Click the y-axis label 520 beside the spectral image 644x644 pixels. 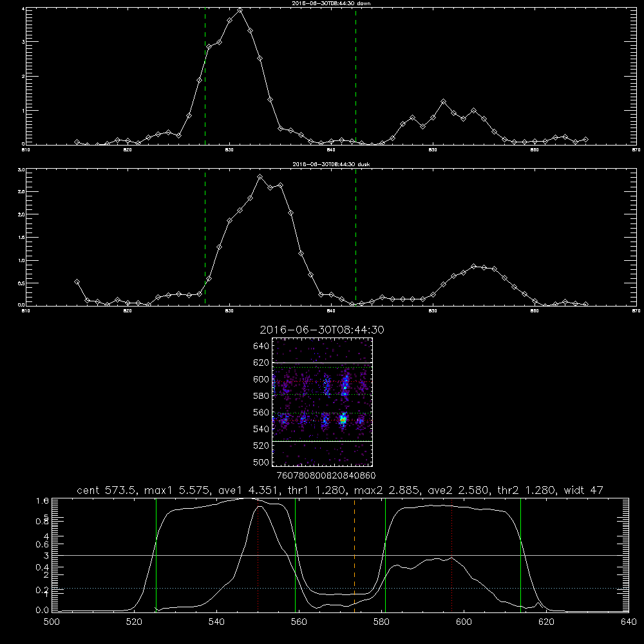(x=261, y=446)
